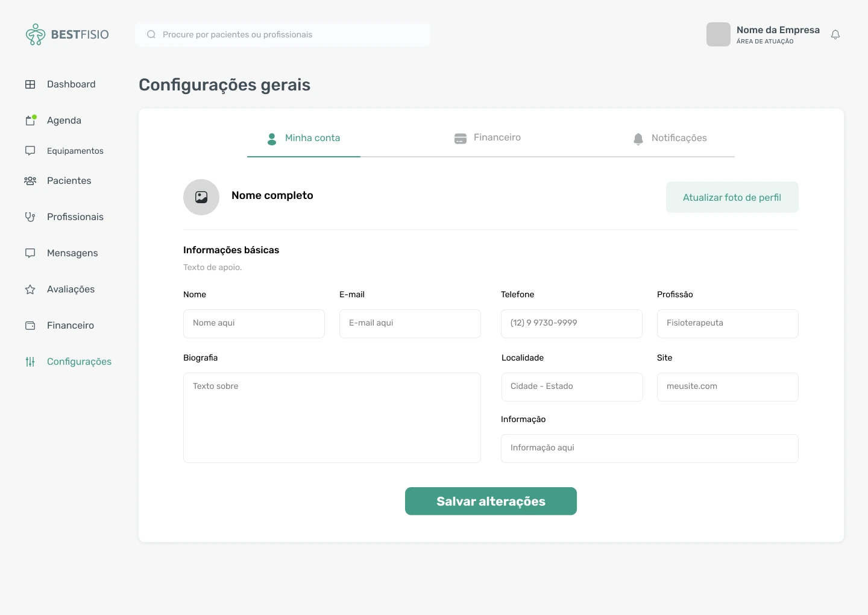
Task: Open Pacientes in the sidebar
Action: coord(69,181)
